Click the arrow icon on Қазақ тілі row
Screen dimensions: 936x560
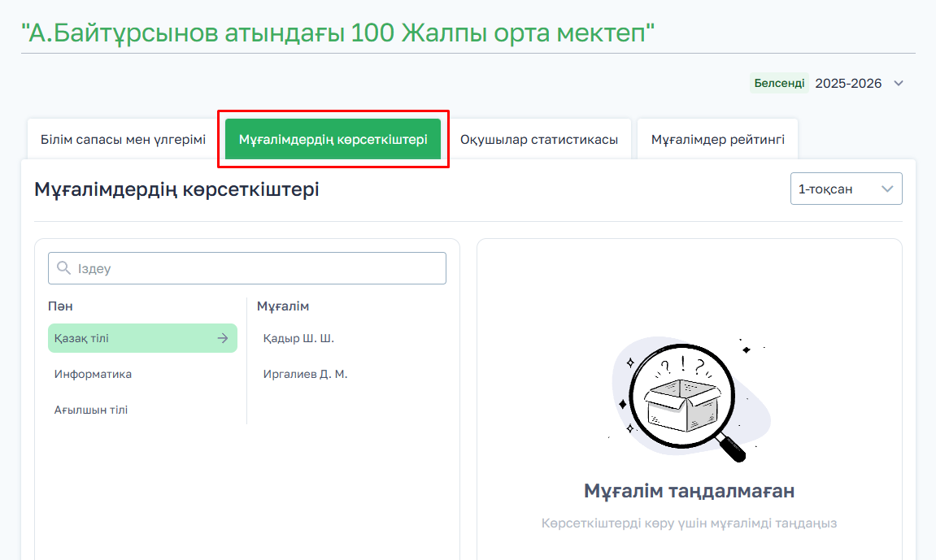[x=222, y=338]
